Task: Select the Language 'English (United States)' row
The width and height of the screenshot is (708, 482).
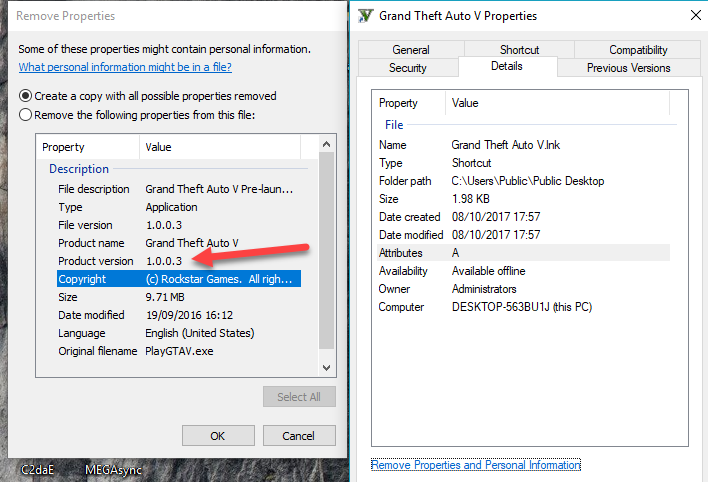Action: pos(179,333)
